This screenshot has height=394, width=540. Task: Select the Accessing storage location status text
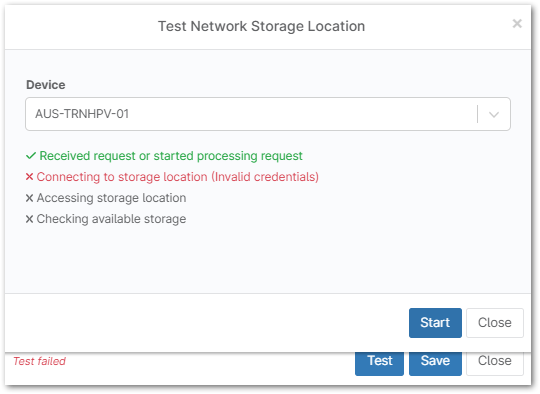pyautogui.click(x=111, y=198)
